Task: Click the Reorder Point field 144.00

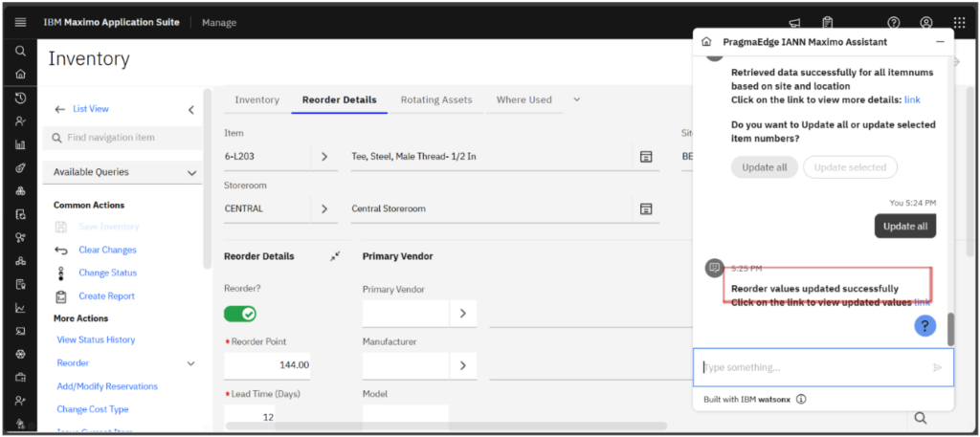Action: [267, 366]
